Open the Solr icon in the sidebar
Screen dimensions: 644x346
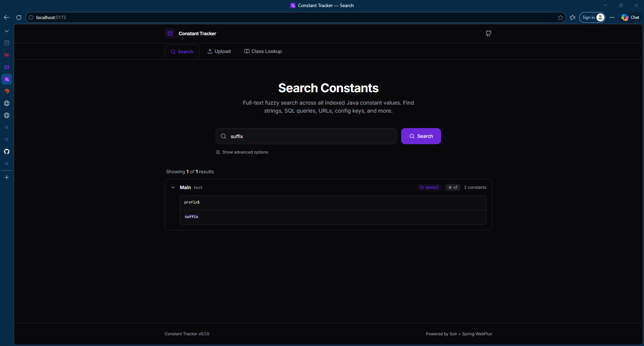(x=7, y=91)
